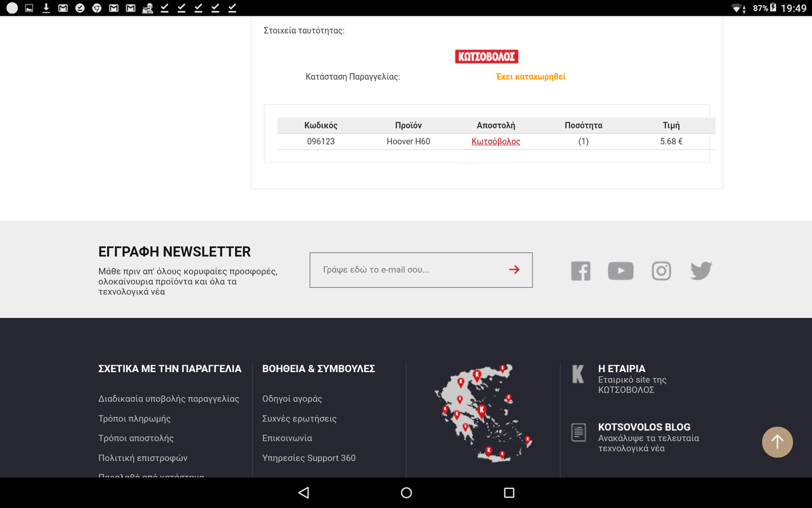Click the ΕΓΓΡΑΦΗ NEWSLETTER heading
The width and height of the screenshot is (812, 508).
tap(174, 251)
